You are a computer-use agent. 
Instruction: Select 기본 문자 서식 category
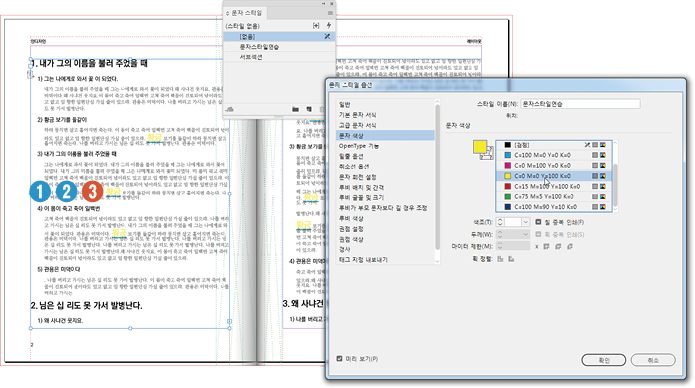(x=385, y=115)
